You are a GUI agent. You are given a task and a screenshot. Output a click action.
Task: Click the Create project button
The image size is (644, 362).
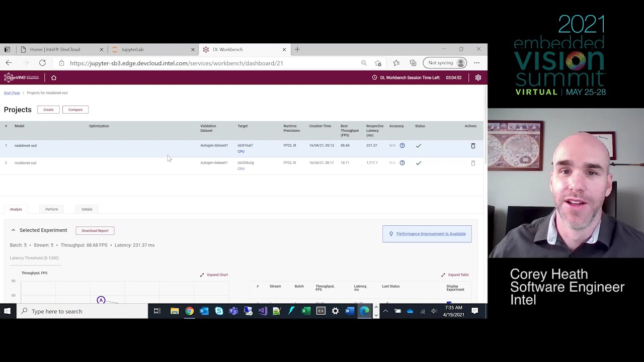(48, 110)
